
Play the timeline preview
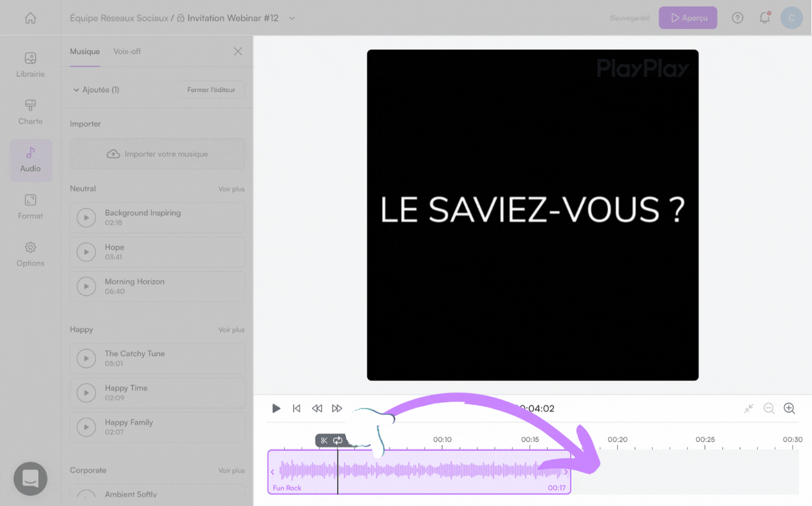click(x=276, y=409)
